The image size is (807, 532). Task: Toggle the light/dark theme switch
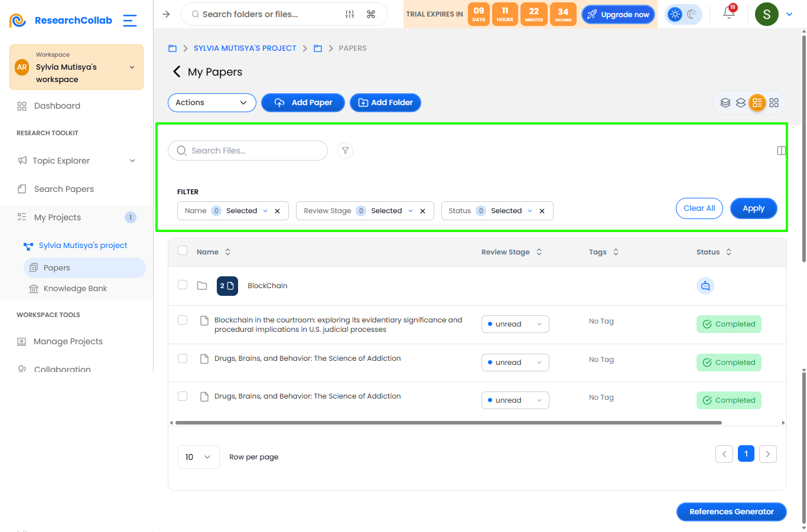684,14
